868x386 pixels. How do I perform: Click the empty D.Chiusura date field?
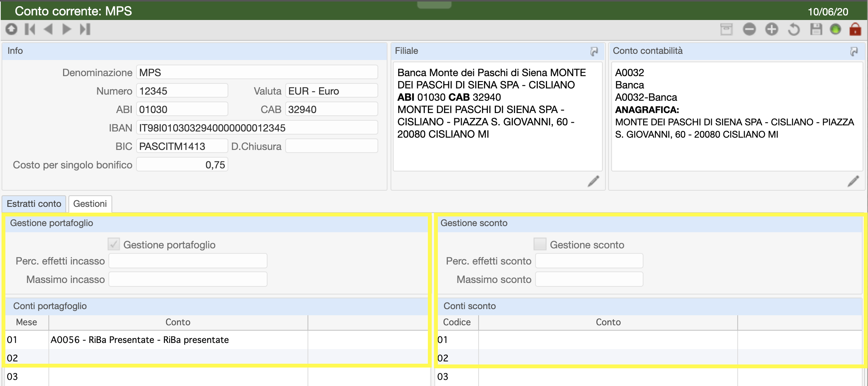click(332, 146)
